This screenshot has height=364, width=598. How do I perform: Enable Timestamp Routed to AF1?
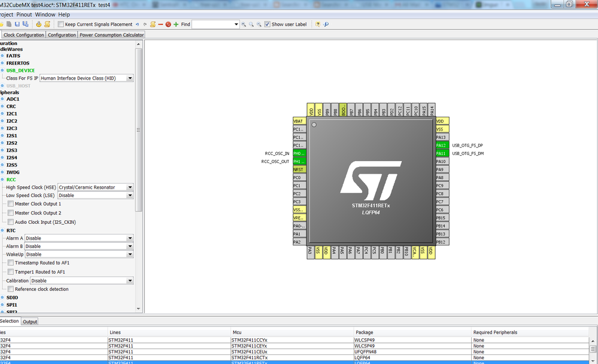(x=11, y=263)
